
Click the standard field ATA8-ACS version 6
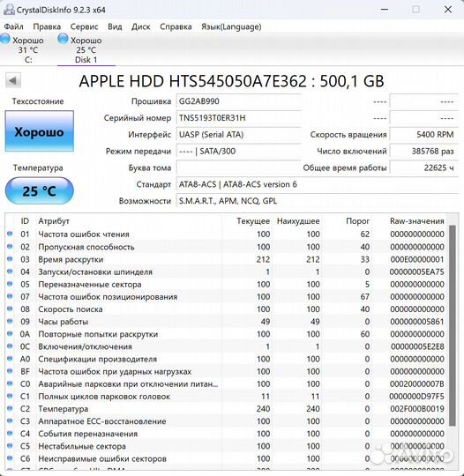[318, 184]
